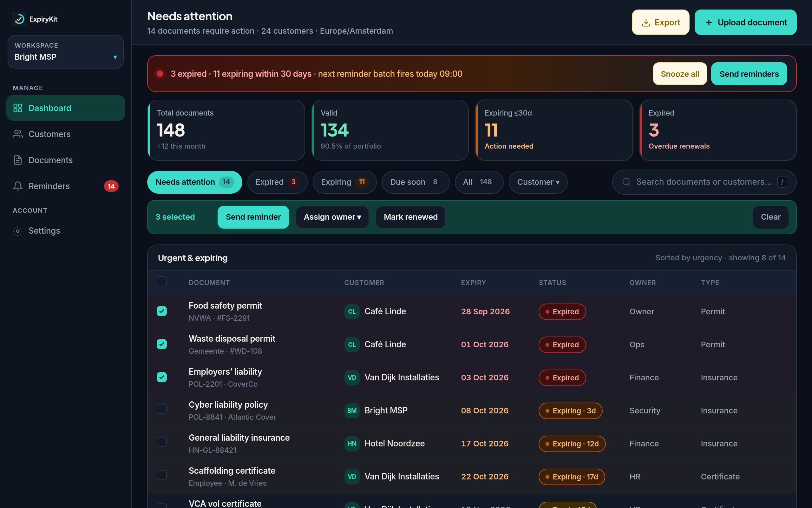
Task: Select the Expiring 11 filter tab
Action: coord(344,182)
